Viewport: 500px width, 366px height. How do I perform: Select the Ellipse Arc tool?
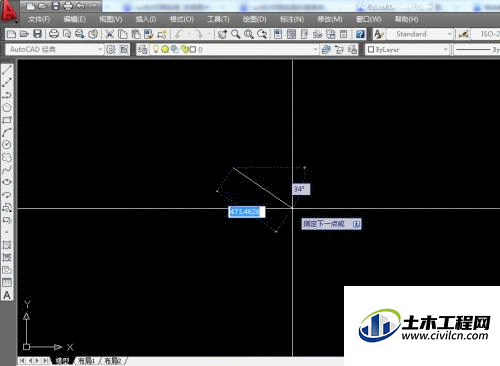(7, 195)
